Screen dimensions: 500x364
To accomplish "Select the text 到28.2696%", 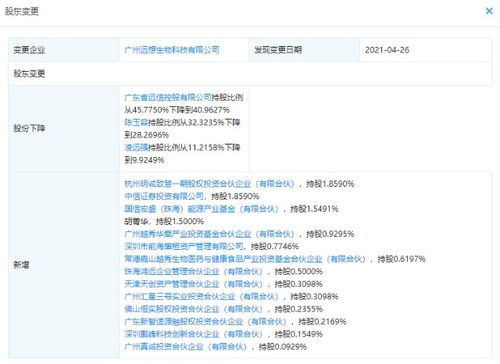I will pos(147,135).
